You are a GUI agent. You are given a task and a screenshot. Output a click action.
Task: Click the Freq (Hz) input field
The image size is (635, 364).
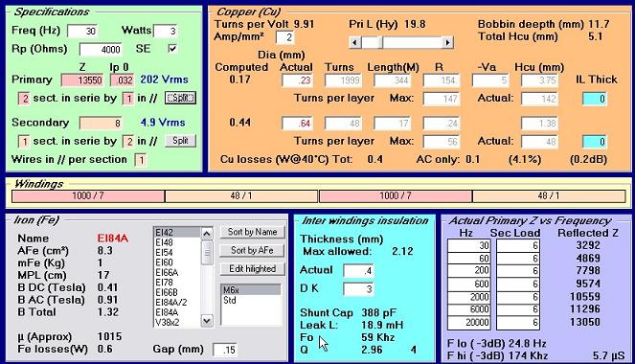(x=82, y=31)
